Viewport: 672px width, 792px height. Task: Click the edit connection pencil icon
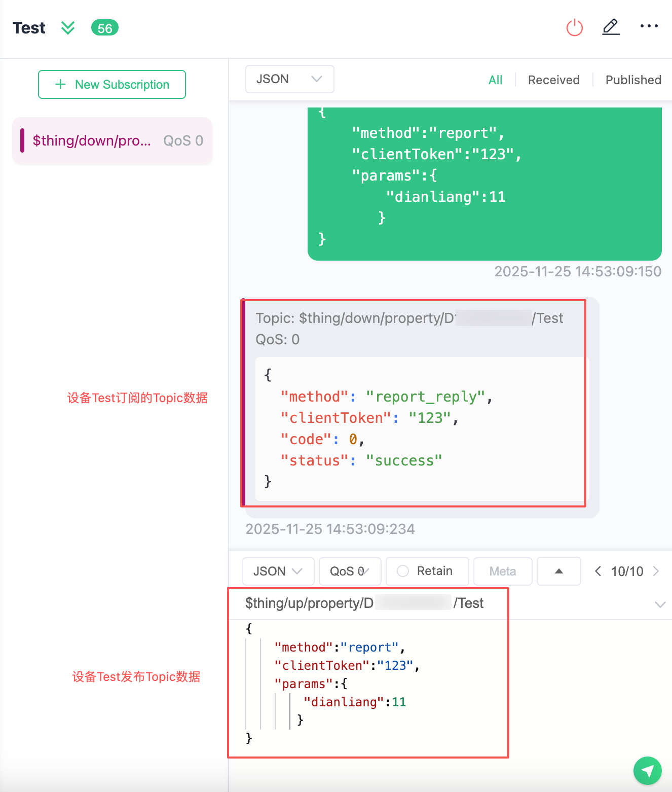coord(611,27)
